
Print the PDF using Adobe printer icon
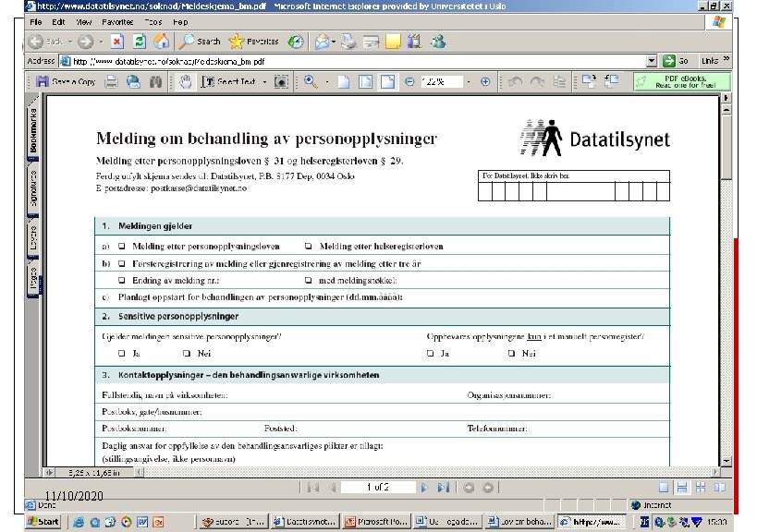pos(111,81)
